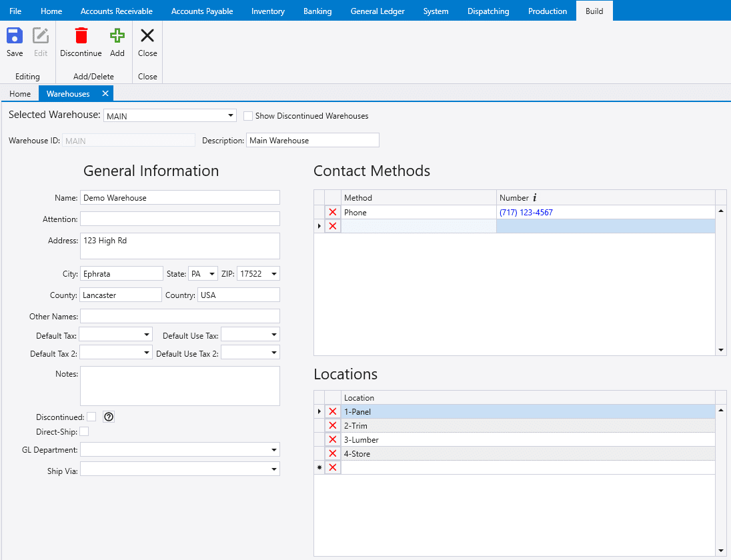Screen dimensions: 731x560
Task: Check the Discontinued checkbox
Action: click(91, 417)
